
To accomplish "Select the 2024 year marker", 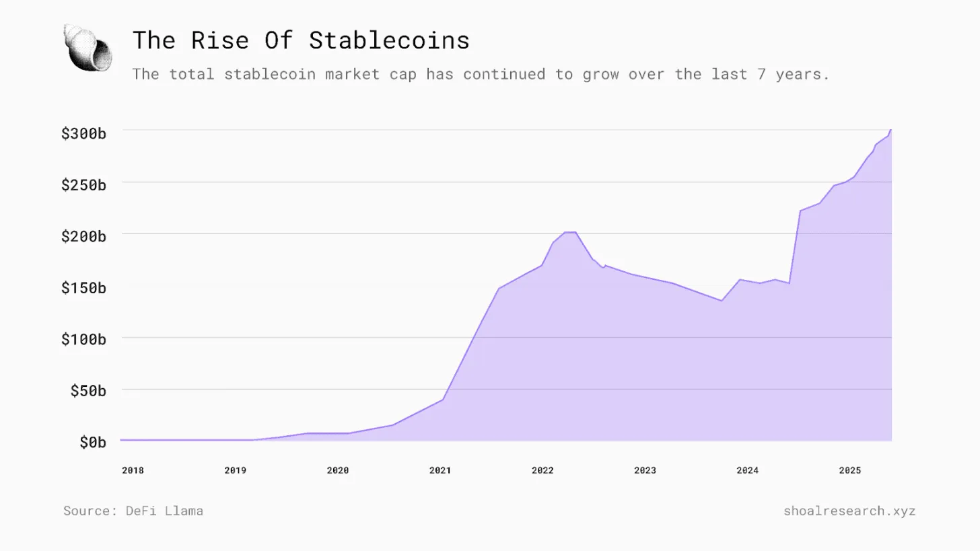I will [x=747, y=470].
